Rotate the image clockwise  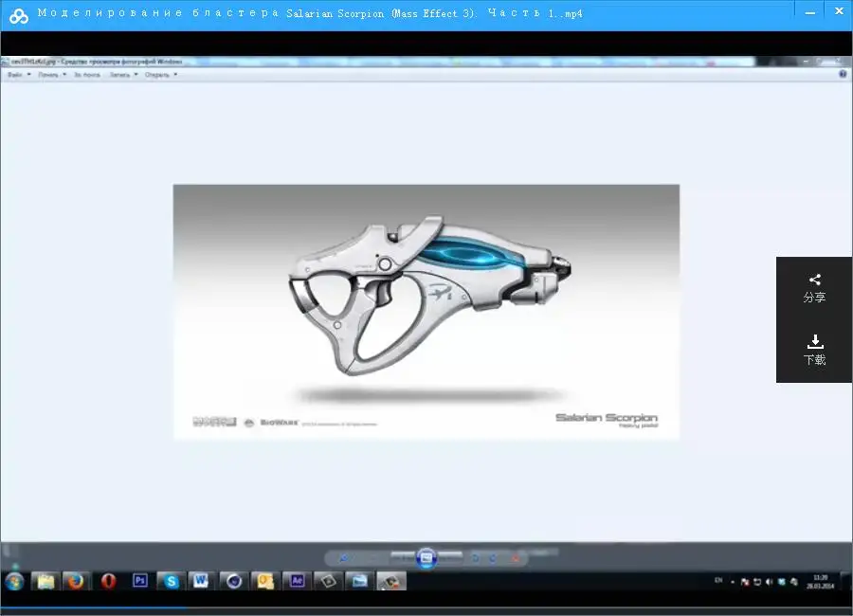tap(493, 558)
